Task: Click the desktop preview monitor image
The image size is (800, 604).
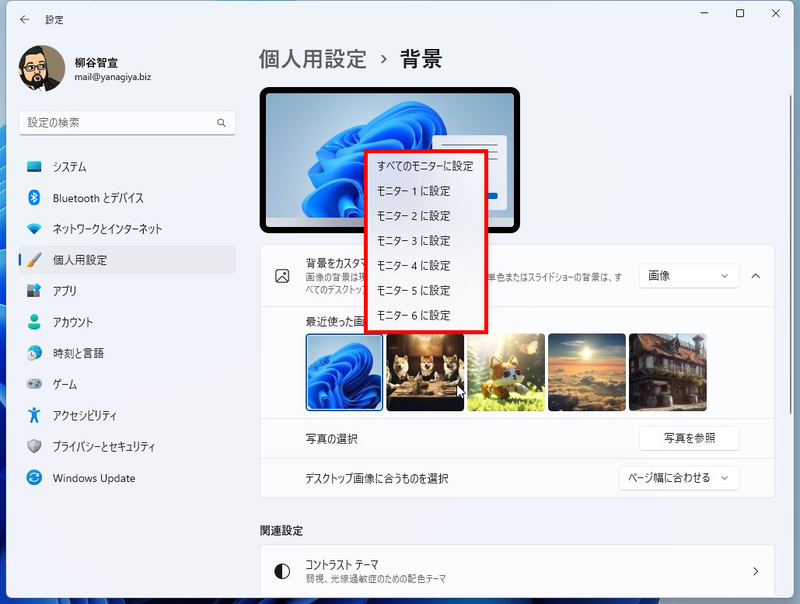Action: (390, 160)
